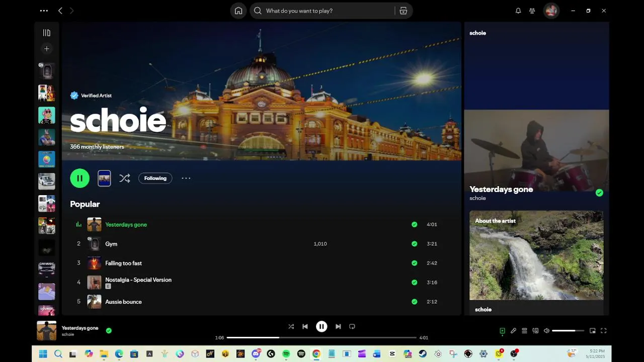Open 'Yesterdays gone' link in bottom bar
Image resolution: width=644 pixels, height=362 pixels.
point(80,328)
